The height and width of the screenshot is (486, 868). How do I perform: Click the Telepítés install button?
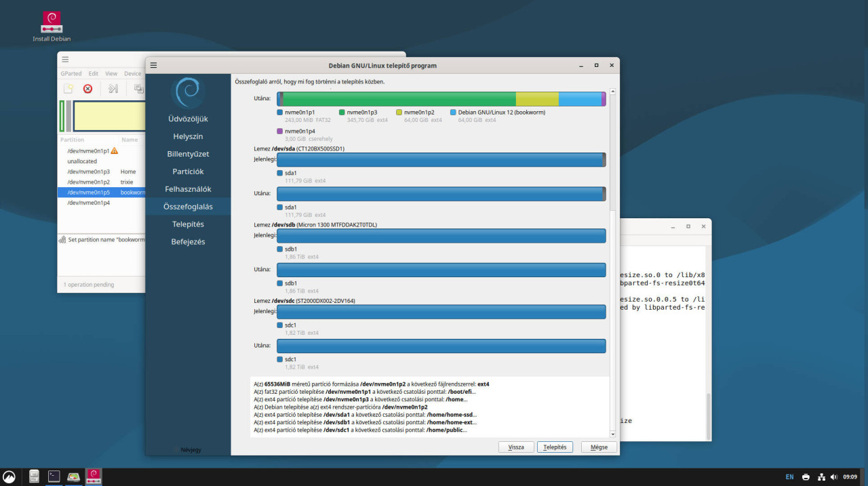pos(555,447)
